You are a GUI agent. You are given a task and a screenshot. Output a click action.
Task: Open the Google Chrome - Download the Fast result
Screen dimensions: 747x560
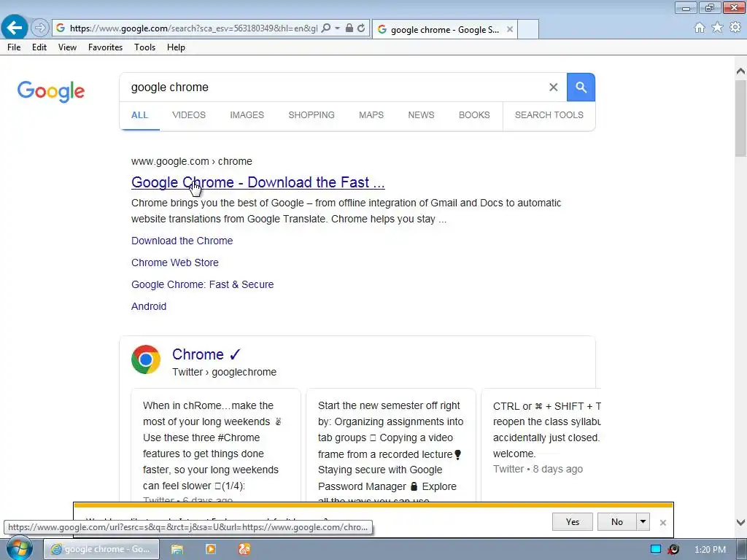tap(258, 182)
